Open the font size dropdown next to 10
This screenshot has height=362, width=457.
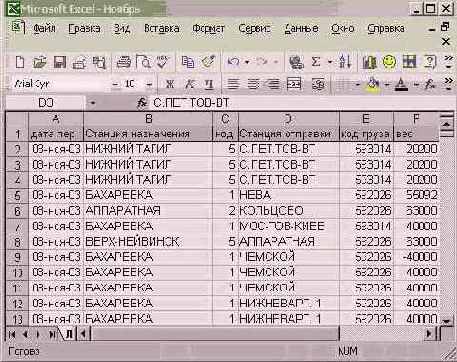pos(149,85)
